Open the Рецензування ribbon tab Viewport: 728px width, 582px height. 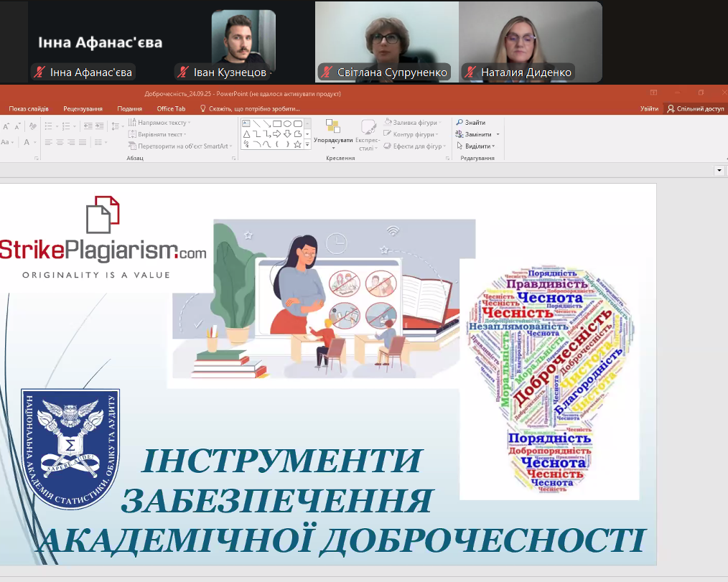(83, 108)
